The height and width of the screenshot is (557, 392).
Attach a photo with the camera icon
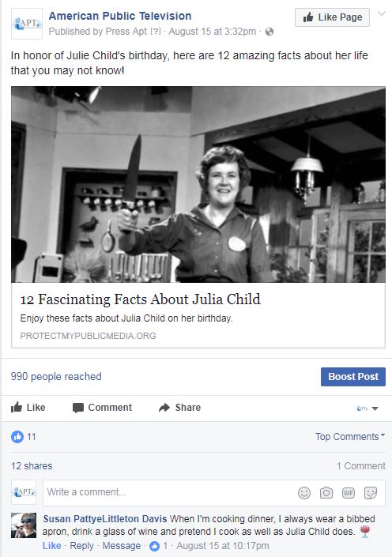(326, 493)
